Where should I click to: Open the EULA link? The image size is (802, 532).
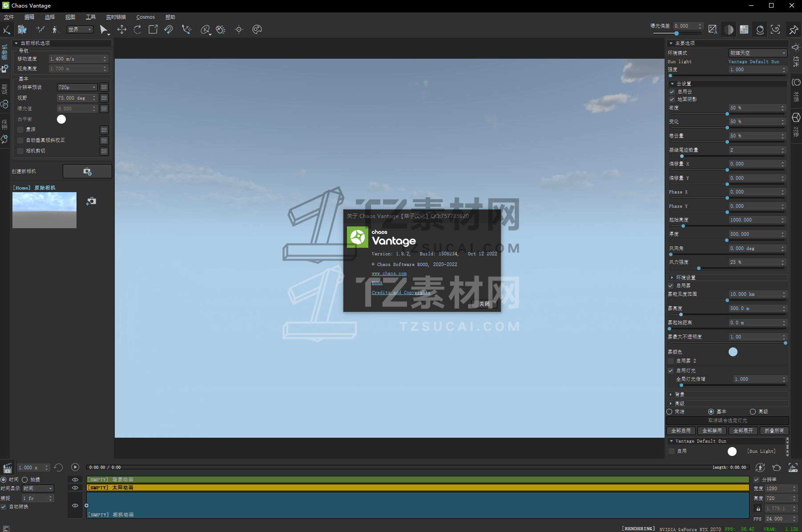pyautogui.click(x=377, y=283)
